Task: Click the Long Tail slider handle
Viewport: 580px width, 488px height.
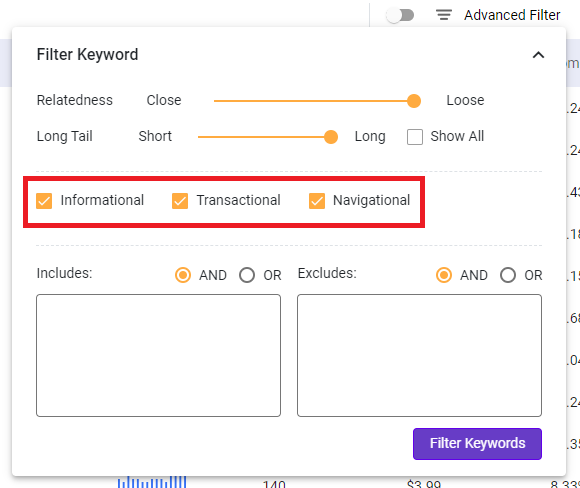Action: [x=331, y=137]
